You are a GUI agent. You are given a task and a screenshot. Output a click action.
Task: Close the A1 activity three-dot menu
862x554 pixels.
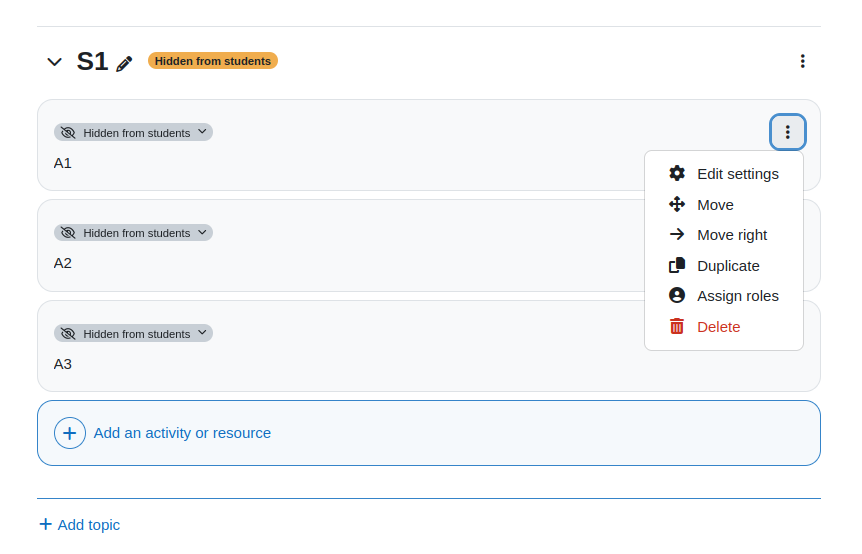[787, 132]
